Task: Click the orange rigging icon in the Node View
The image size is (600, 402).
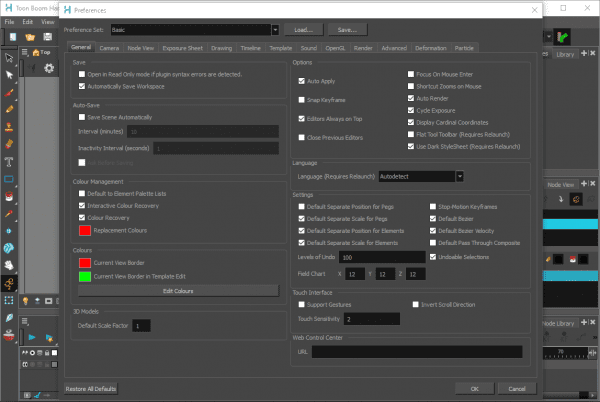Action: coord(576,199)
